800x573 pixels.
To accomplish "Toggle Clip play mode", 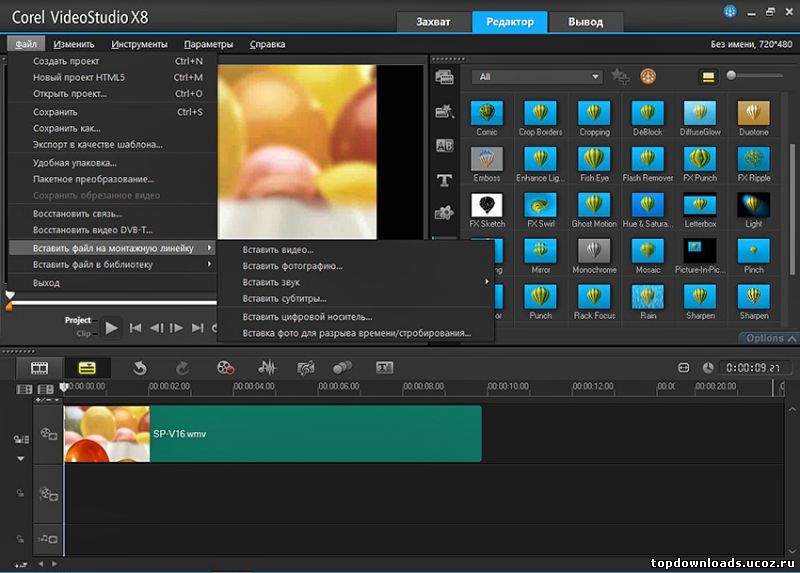I will 83,333.
